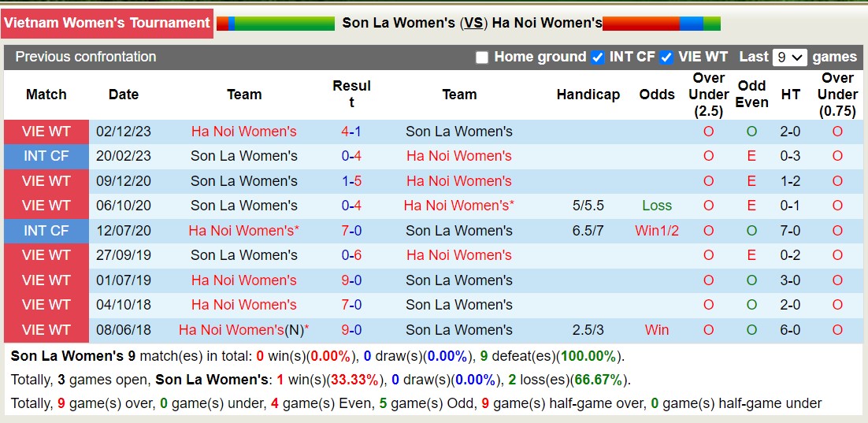
Task: Click the 9-0 result on 01/07/19
Action: pos(351,280)
